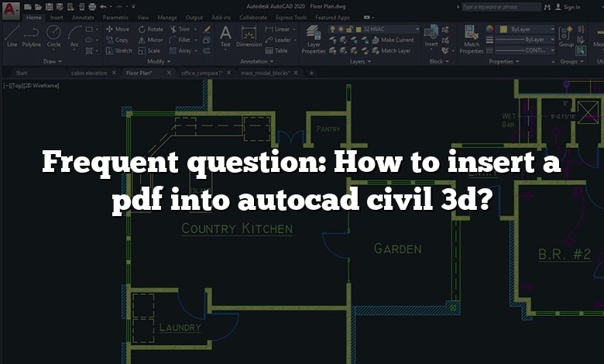This screenshot has width=604, height=364.
Task: Click the Copy tool
Action: (x=117, y=39)
